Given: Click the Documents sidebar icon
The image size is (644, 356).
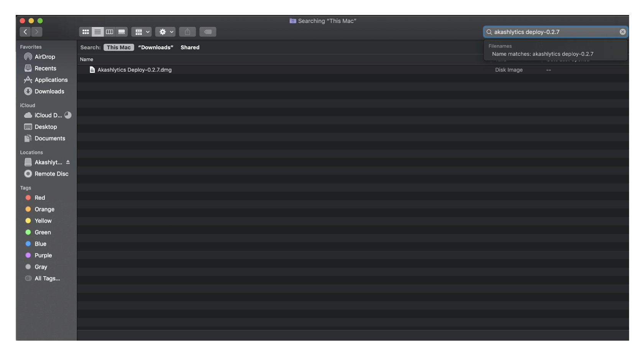Looking at the screenshot, I should coord(28,138).
